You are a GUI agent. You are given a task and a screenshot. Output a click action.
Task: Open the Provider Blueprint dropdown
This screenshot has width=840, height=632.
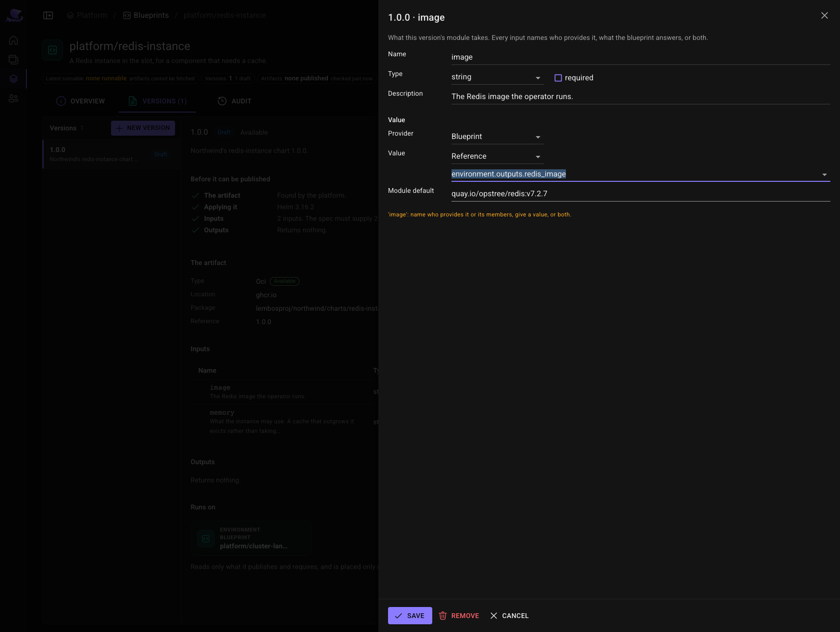pyautogui.click(x=497, y=137)
